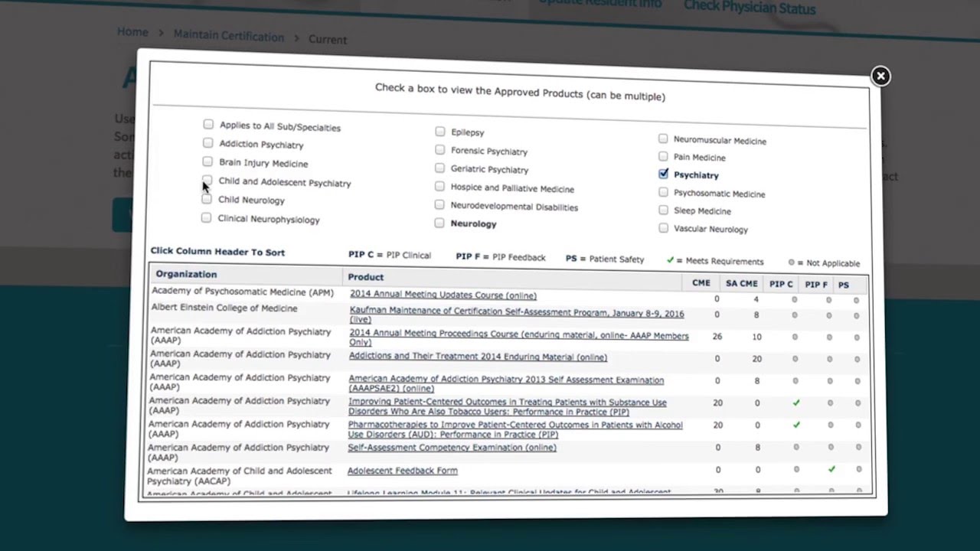980x551 pixels.
Task: Sort by PIP C column header
Action: [781, 285]
